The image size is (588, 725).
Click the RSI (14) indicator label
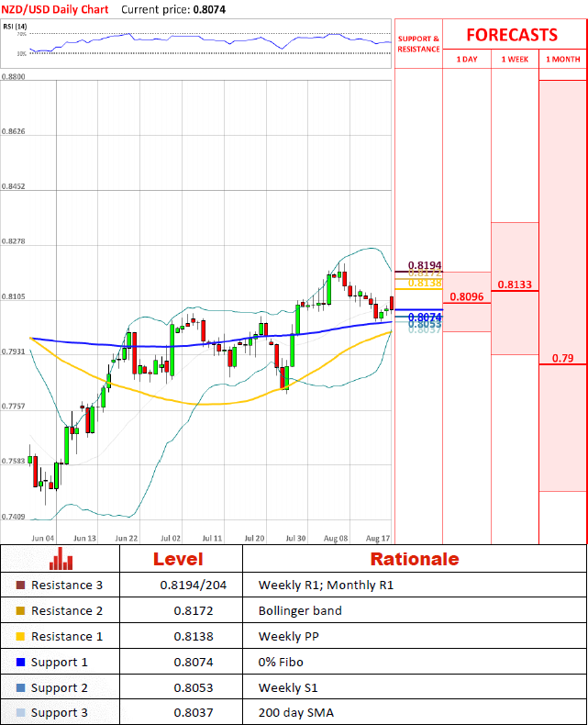tap(14, 27)
